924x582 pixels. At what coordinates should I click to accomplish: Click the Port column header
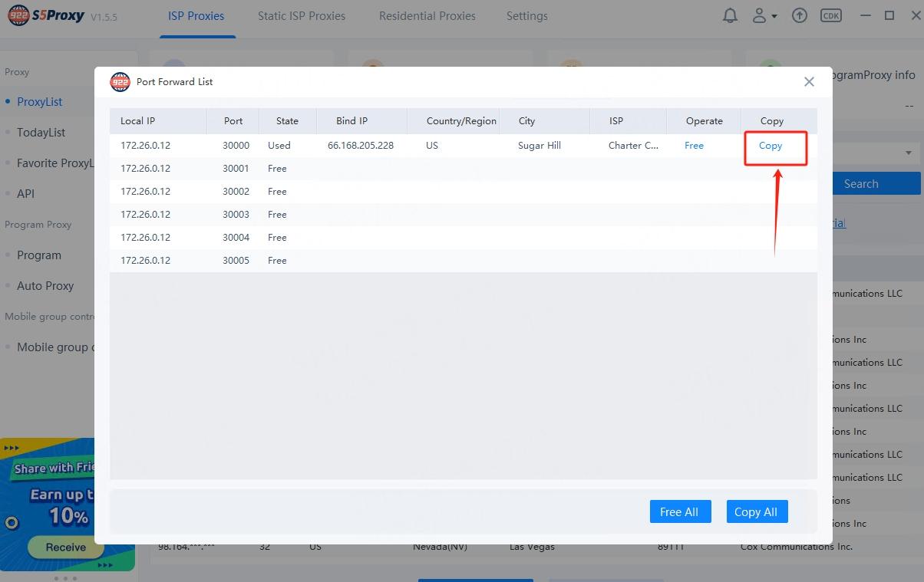tap(233, 121)
